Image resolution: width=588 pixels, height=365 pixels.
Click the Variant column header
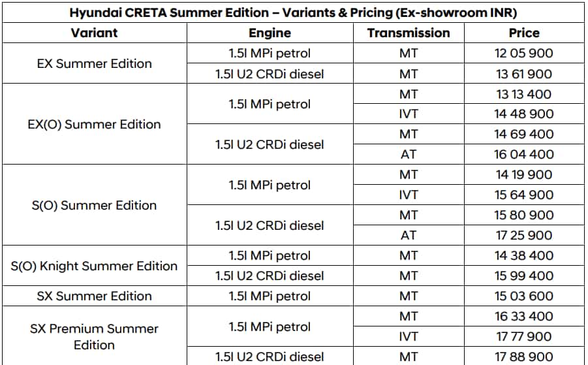pyautogui.click(x=94, y=33)
